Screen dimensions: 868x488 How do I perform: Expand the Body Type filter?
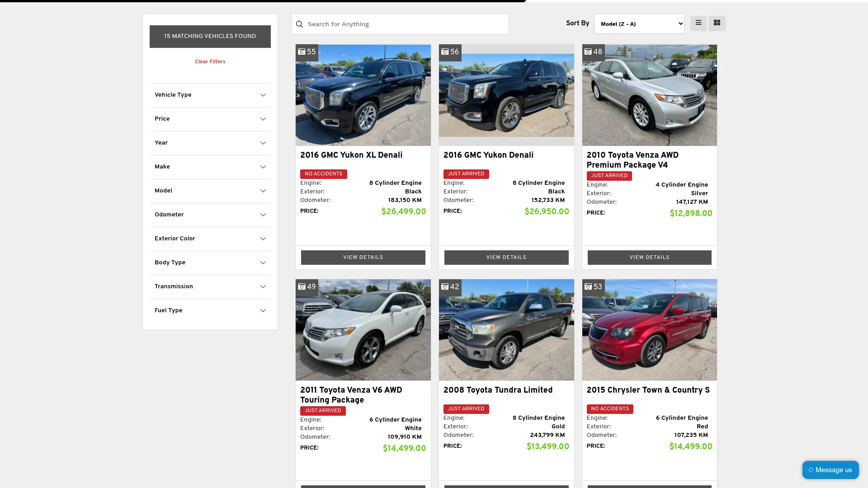(x=210, y=263)
